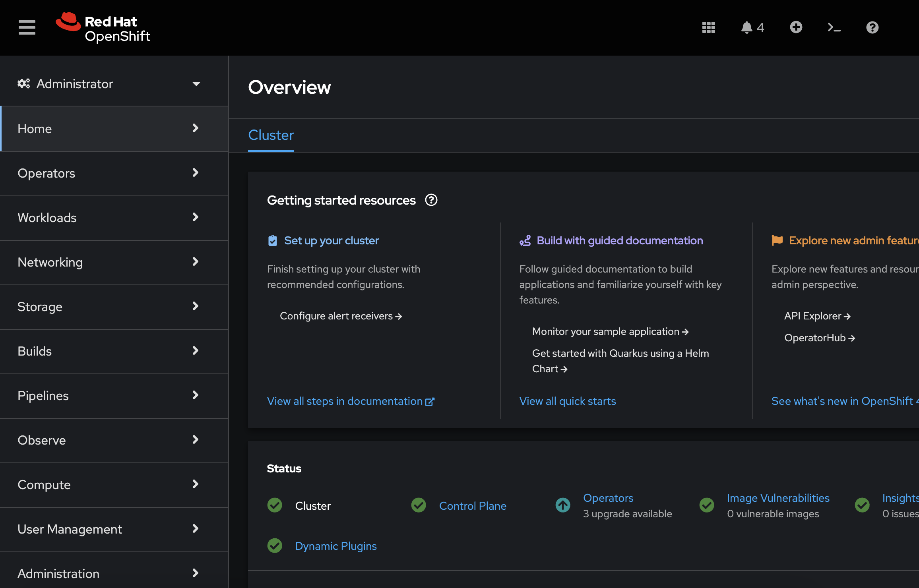Click the Overview page title

point(289,87)
